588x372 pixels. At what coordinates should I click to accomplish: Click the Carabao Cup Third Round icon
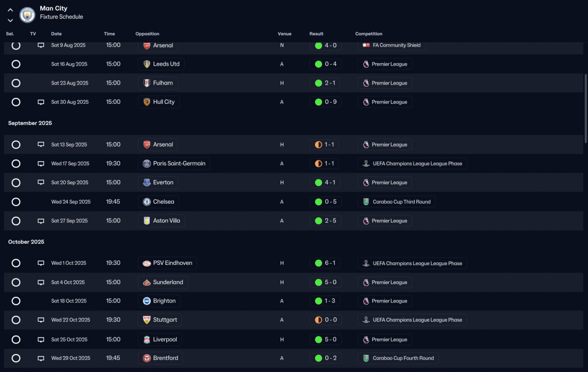coord(366,202)
